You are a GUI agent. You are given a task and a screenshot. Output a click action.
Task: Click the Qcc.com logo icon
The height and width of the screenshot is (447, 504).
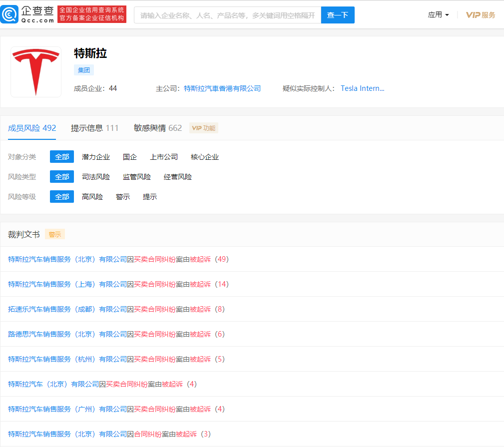click(9, 14)
